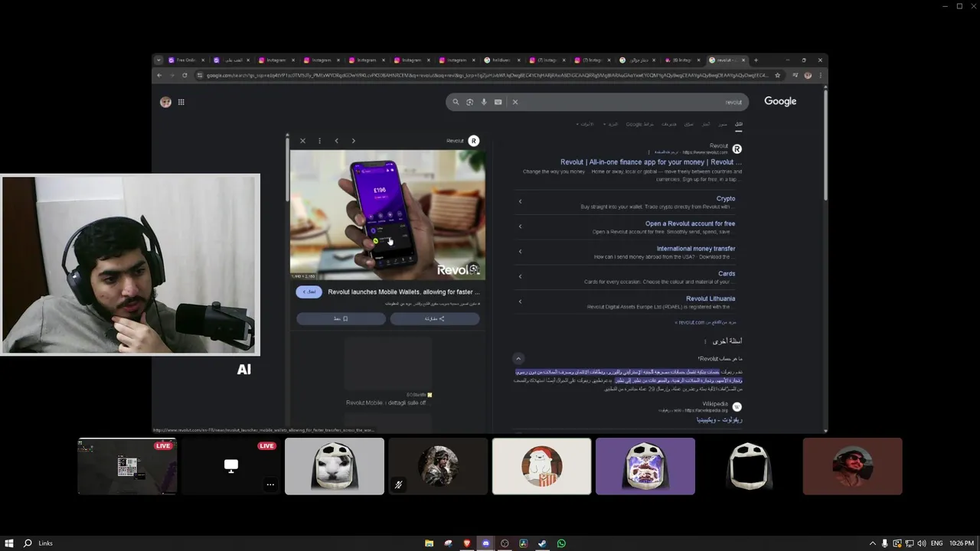
Task: Select the purple background participant tile
Action: click(645, 466)
